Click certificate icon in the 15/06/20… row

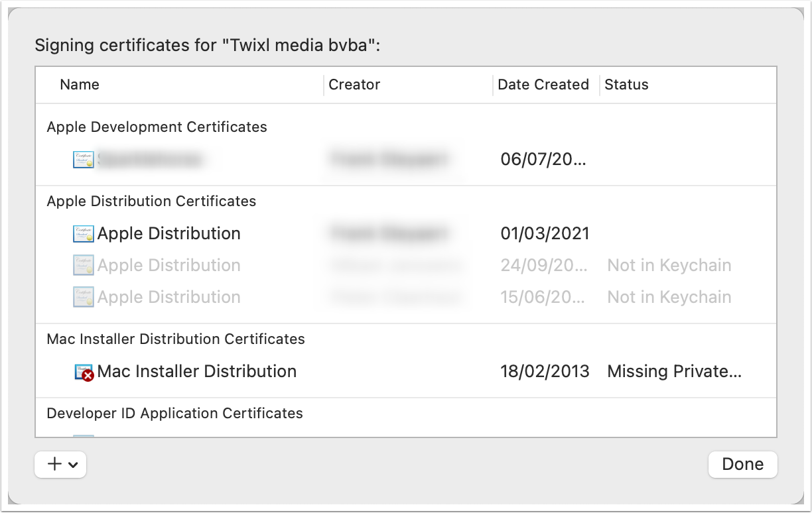(x=84, y=297)
